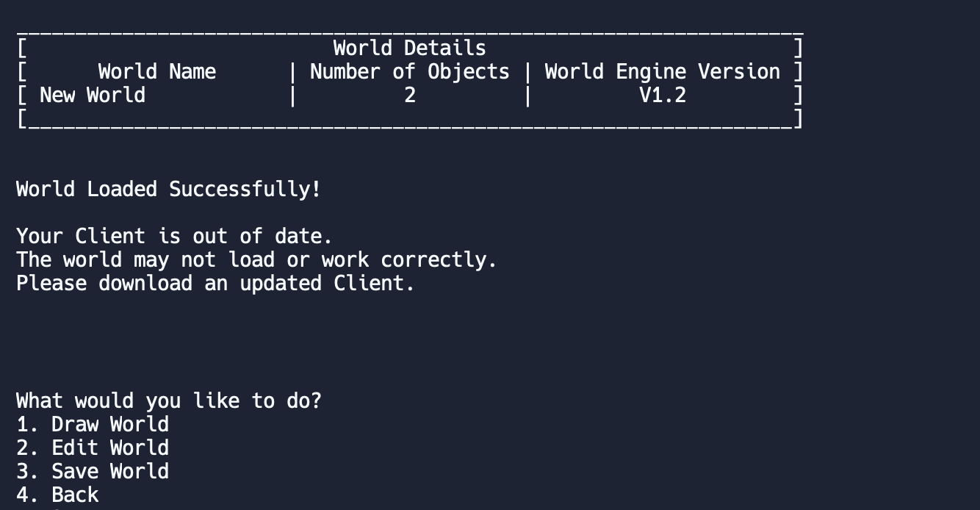Screen dimensions: 980x510
Task: Click the object count value 2
Action: click(x=409, y=95)
